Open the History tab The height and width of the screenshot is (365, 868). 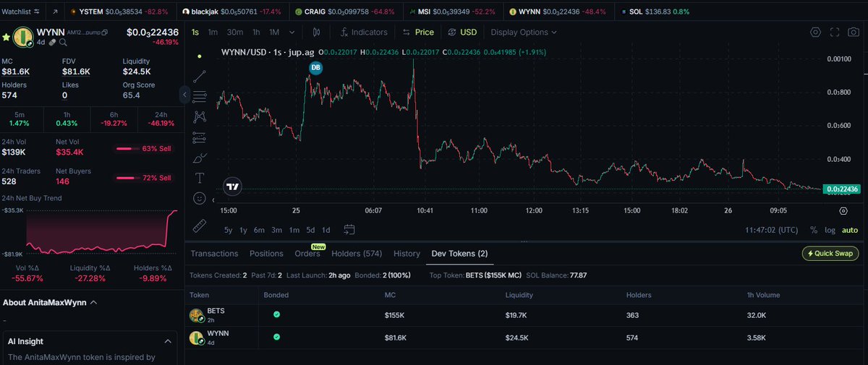407,254
